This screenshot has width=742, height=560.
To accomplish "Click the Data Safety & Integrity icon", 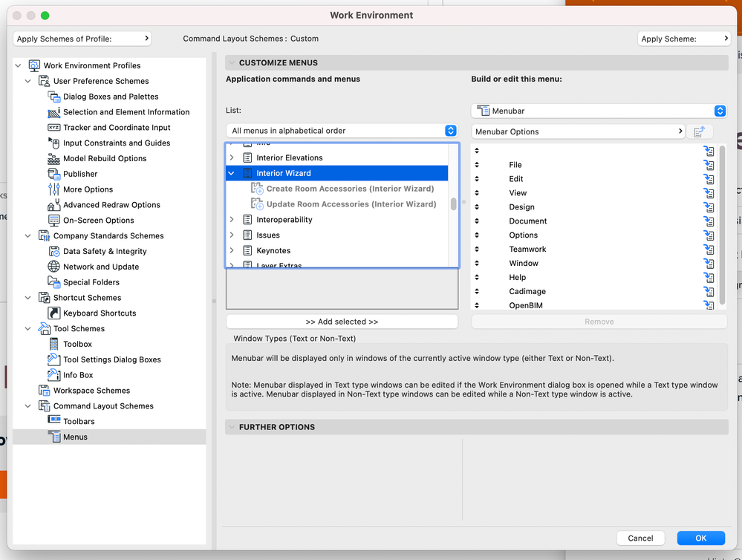I will [54, 251].
